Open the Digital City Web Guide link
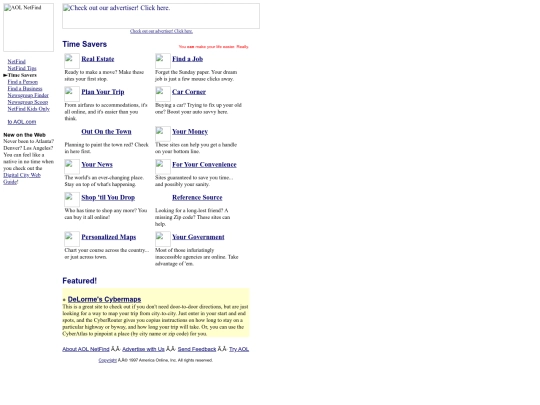 pos(22,178)
